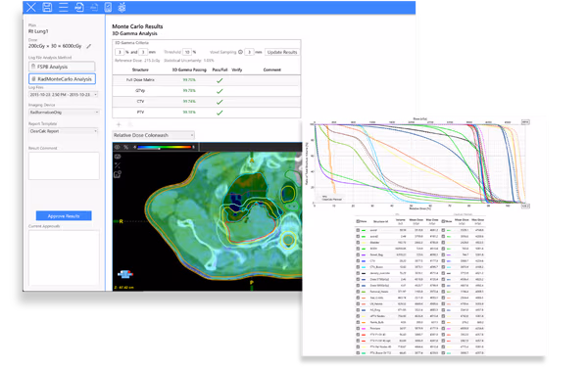This screenshot has height=368, width=588.
Task: Click inside the Result Comment text box
Action: pyautogui.click(x=64, y=165)
